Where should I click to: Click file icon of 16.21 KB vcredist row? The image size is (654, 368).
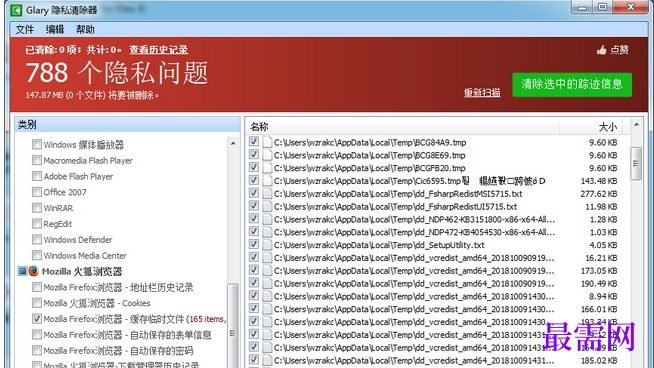pyautogui.click(x=267, y=257)
